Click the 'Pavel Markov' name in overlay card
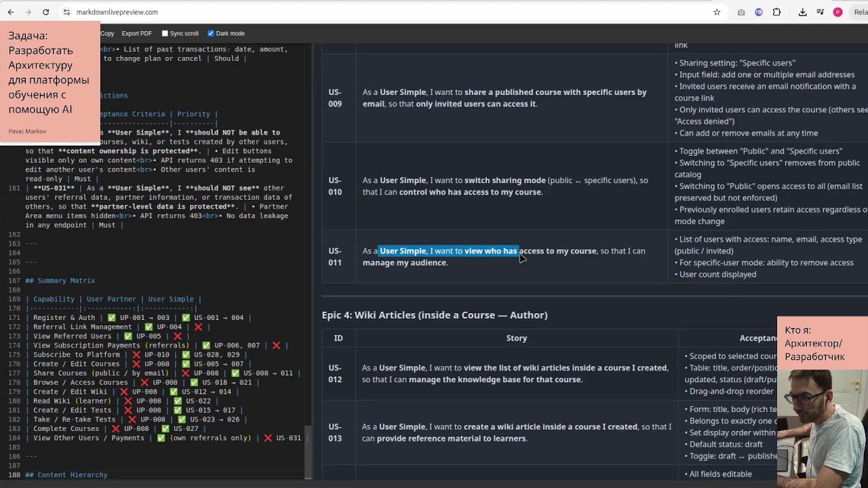Viewport: 868px width, 488px height. click(x=27, y=131)
